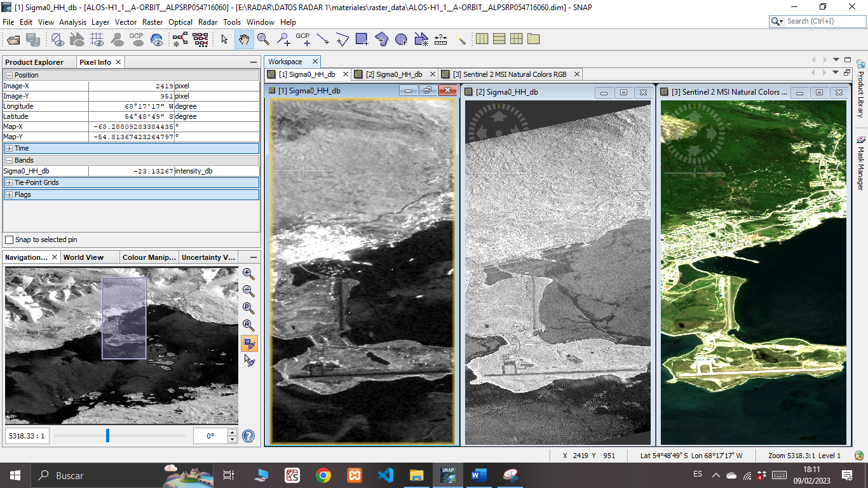Image resolution: width=868 pixels, height=488 pixels.
Task: Select the Range Finder tool
Action: click(x=441, y=39)
